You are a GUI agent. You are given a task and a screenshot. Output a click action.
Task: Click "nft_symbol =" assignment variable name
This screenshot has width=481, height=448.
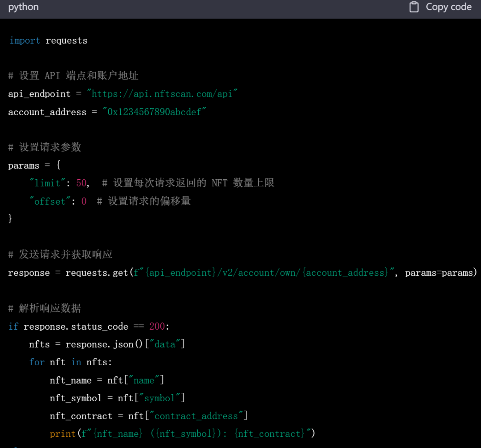point(75,398)
